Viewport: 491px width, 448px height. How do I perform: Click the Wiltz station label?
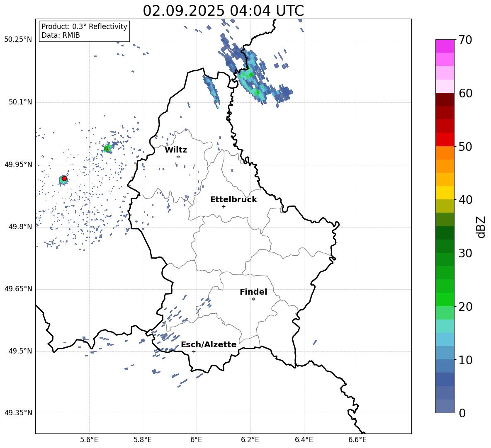tap(176, 150)
